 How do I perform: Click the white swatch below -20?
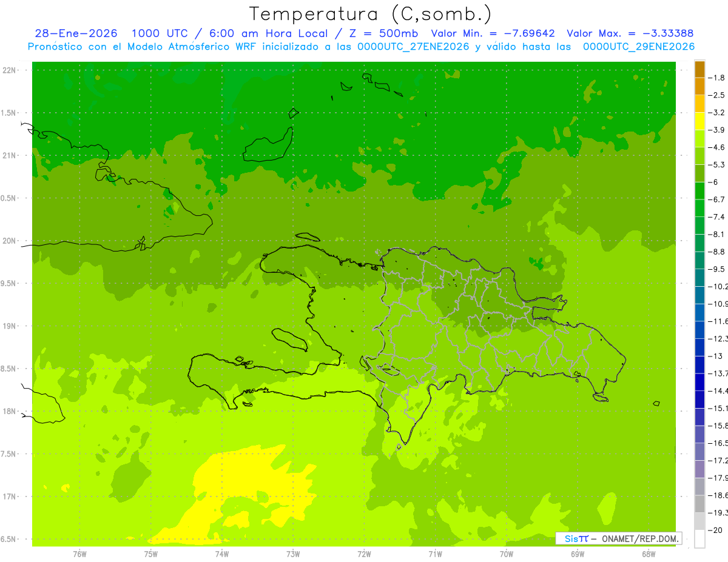(699, 539)
